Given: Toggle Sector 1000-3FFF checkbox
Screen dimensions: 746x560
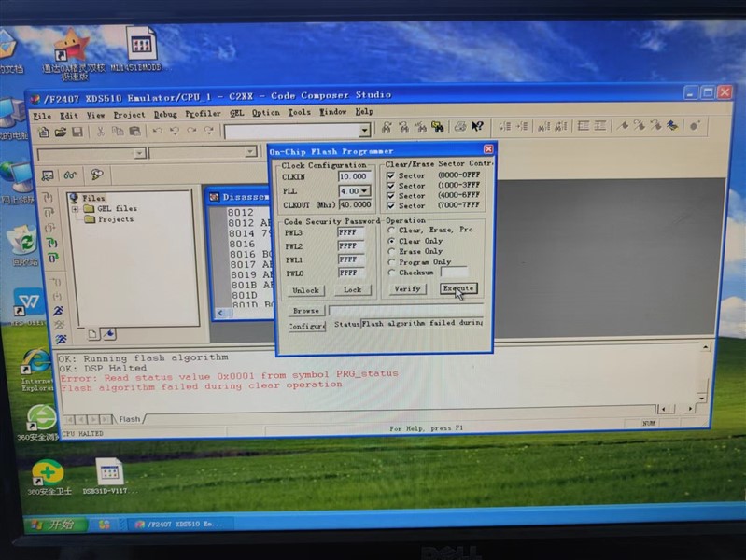Looking at the screenshot, I should click(x=390, y=186).
